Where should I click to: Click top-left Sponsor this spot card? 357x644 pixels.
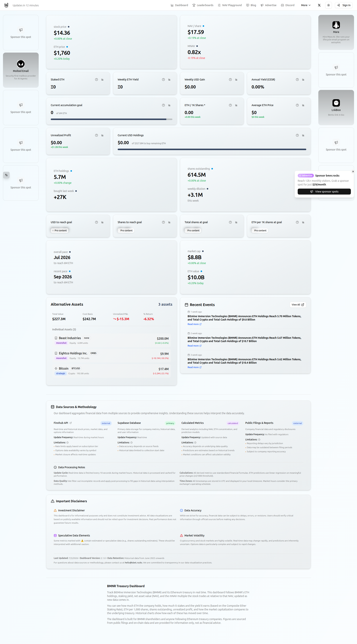[21, 33]
